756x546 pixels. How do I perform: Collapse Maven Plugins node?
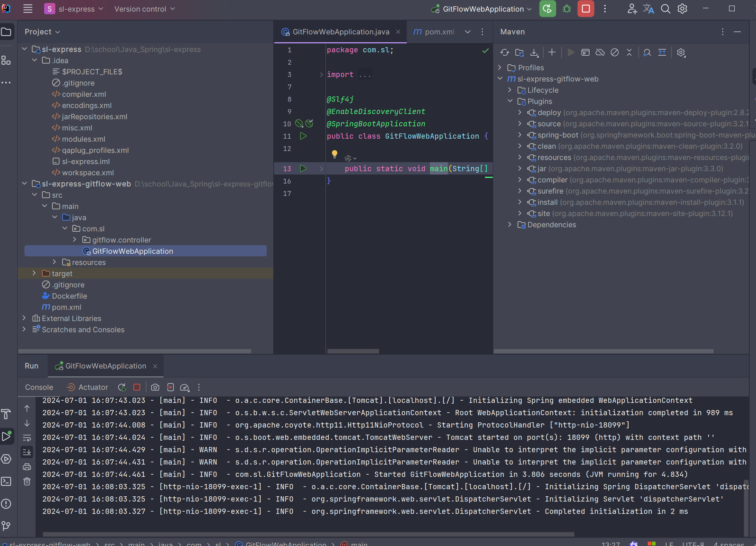point(510,101)
